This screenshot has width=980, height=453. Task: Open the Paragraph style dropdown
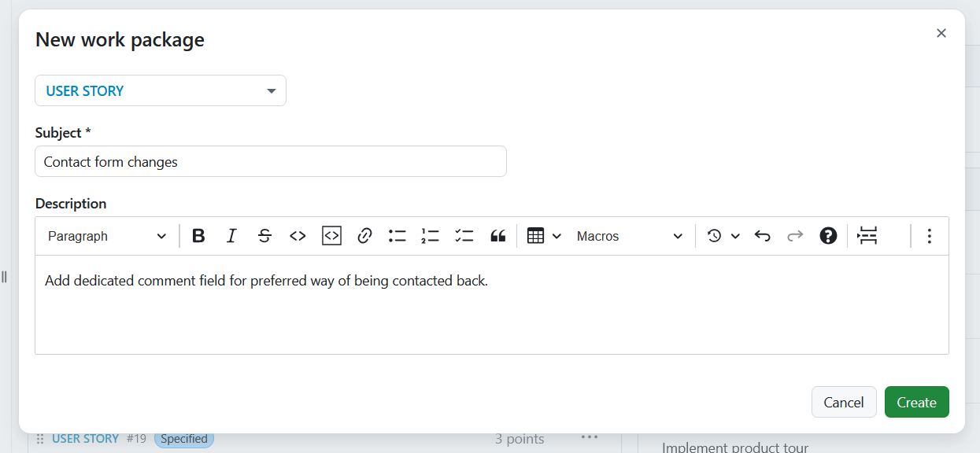click(x=106, y=235)
